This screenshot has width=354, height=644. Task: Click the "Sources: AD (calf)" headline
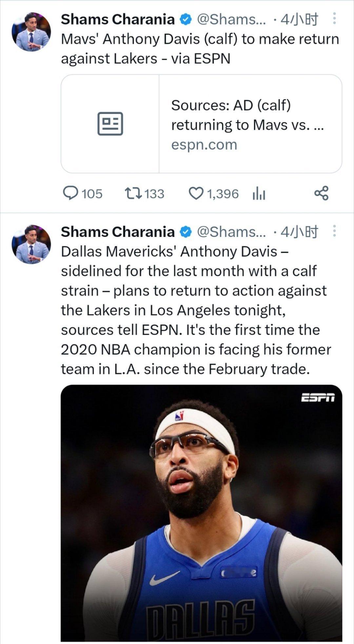coord(231,105)
